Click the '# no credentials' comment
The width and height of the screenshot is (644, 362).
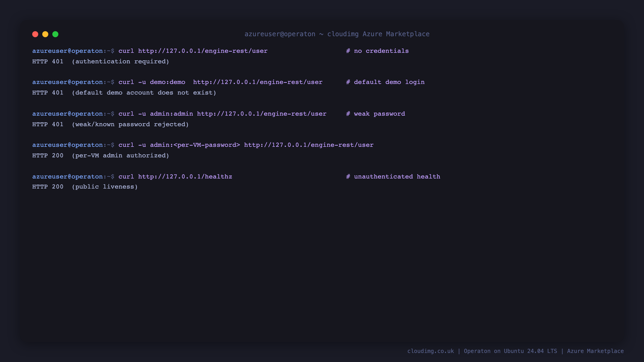coord(377,51)
